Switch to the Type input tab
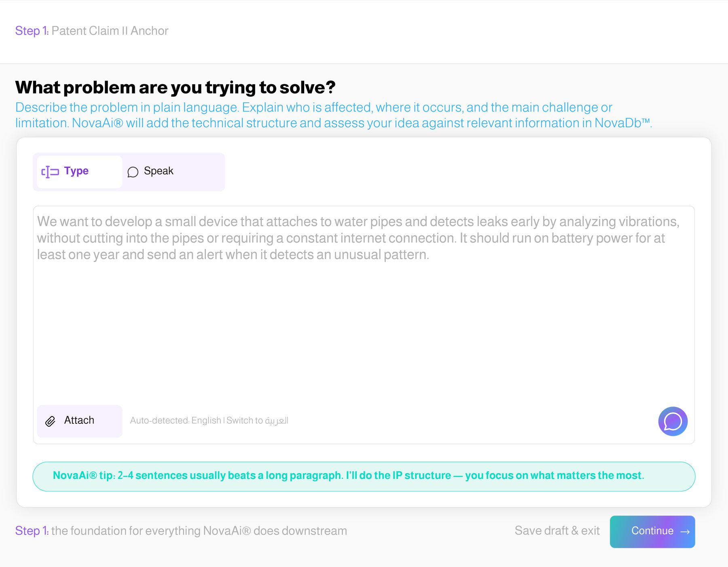The width and height of the screenshot is (728, 567). (79, 172)
